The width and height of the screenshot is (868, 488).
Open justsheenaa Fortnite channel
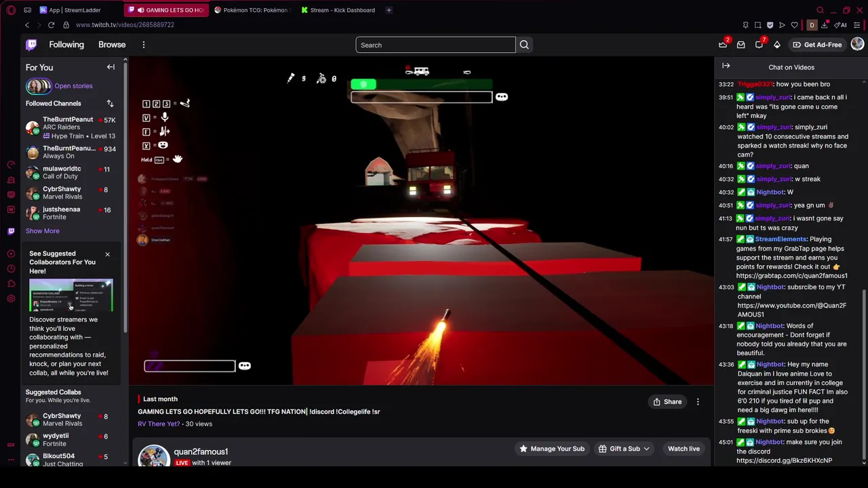pyautogui.click(x=71, y=213)
